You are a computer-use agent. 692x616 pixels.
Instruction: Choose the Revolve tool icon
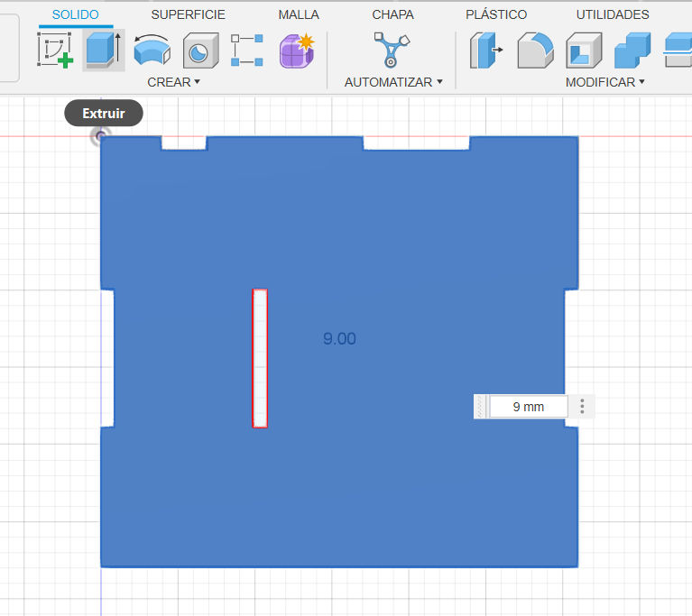pyautogui.click(x=152, y=50)
